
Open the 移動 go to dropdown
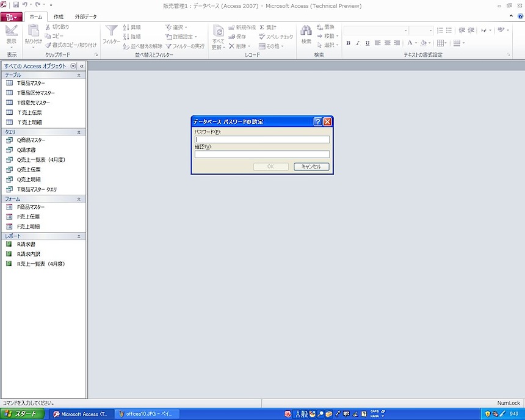pyautogui.click(x=328, y=36)
